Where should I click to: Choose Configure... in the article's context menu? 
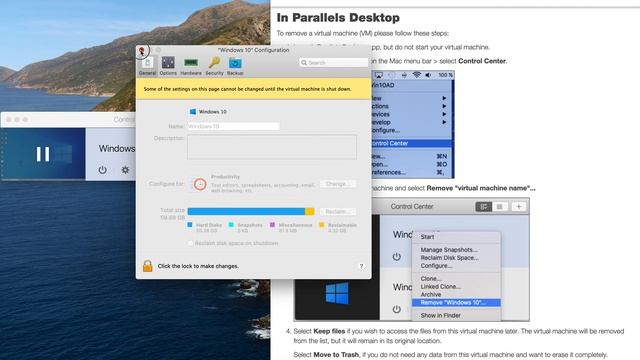436,266
